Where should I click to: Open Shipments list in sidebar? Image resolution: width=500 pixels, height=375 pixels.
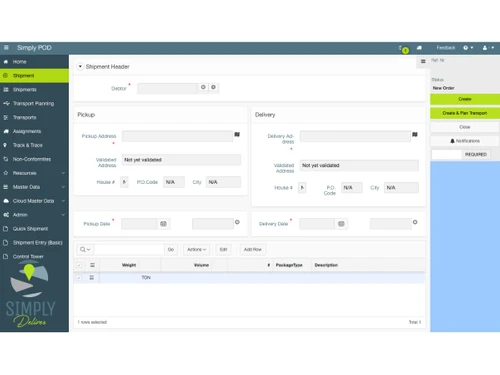(34, 90)
